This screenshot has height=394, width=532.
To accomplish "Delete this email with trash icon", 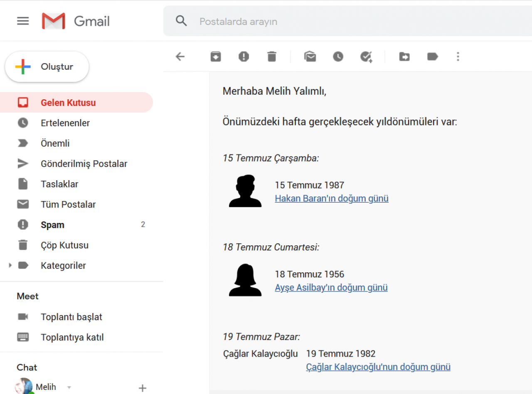I will pyautogui.click(x=272, y=56).
